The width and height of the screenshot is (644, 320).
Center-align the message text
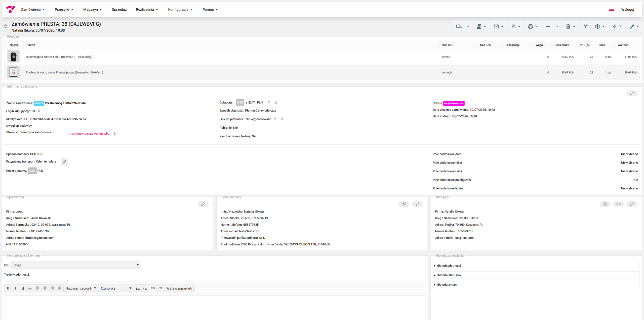[x=45, y=288]
